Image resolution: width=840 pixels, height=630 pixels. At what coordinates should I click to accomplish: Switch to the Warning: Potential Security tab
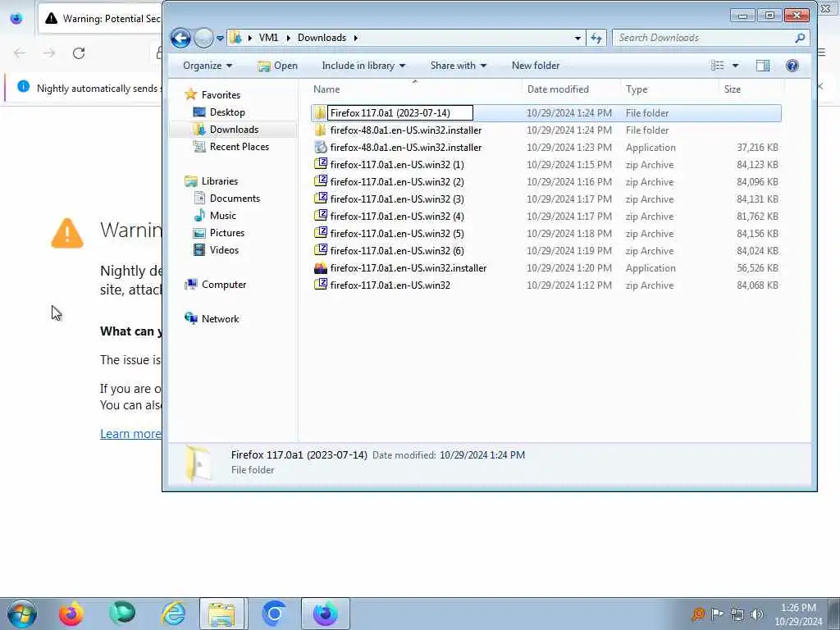coord(100,19)
